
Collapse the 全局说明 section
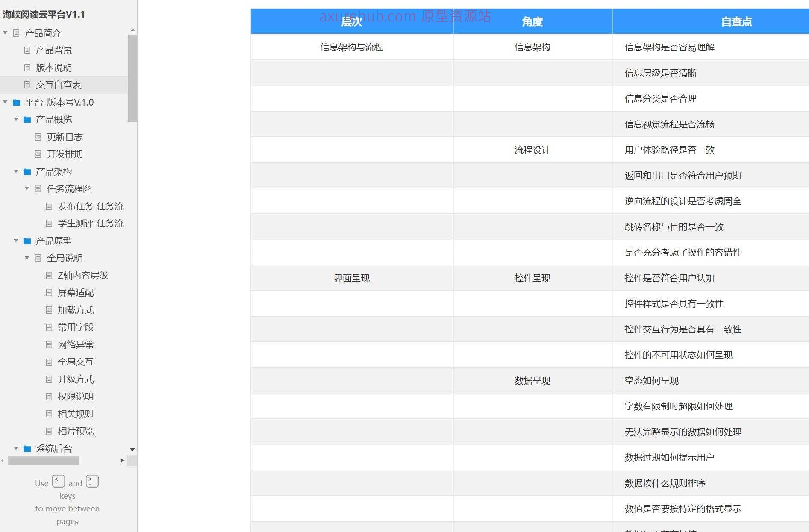click(x=26, y=258)
